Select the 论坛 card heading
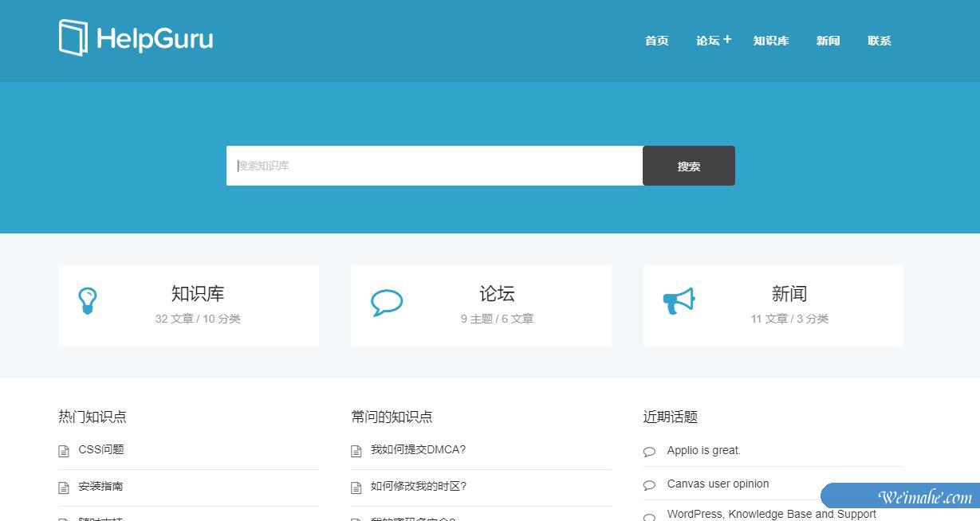980x521 pixels. tap(497, 294)
